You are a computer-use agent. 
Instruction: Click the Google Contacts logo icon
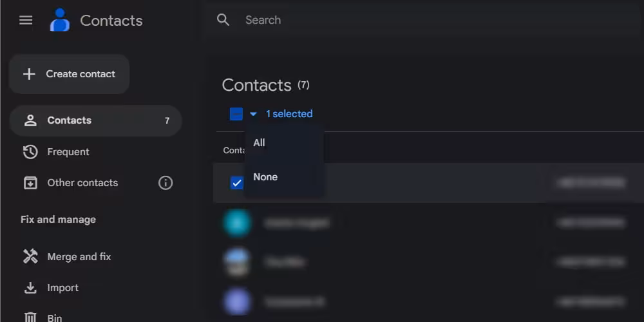[x=60, y=21]
